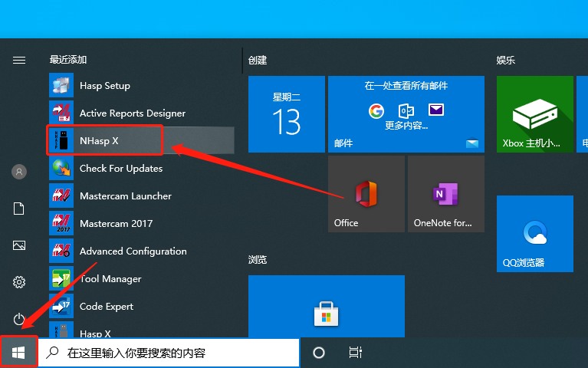The image size is (588, 368).
Task: Expand the hamburger menu in Start
Action: point(19,60)
